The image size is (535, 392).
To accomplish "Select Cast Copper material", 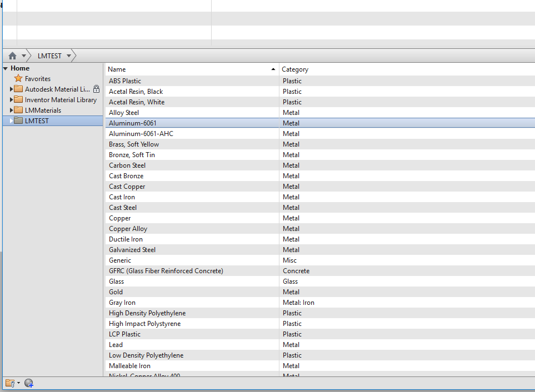I will 127,187.
